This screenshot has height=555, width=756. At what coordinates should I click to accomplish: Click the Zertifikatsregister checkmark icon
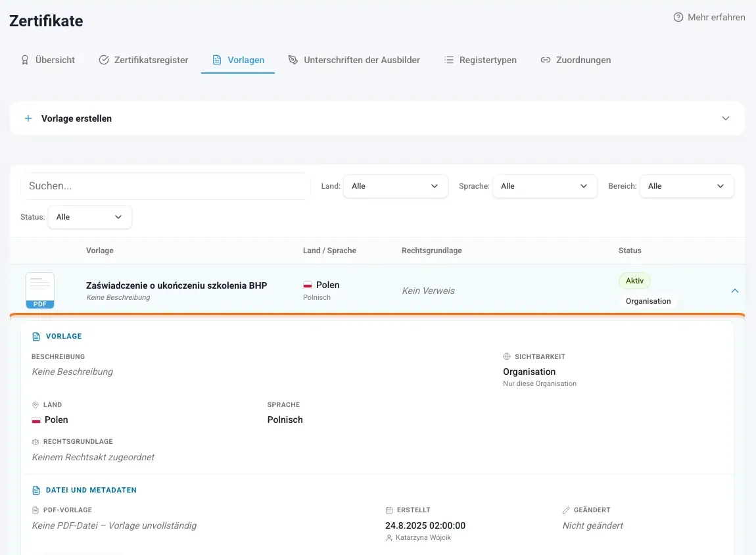(104, 60)
